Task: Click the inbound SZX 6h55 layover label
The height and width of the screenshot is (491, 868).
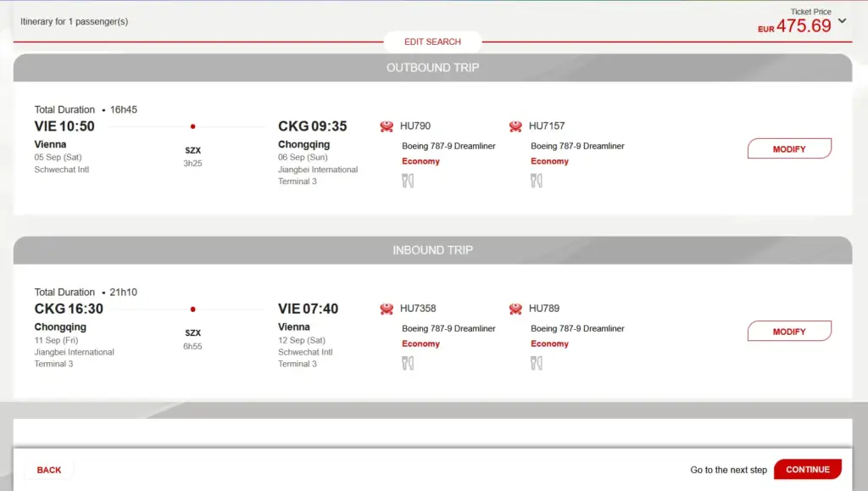Action: pyautogui.click(x=192, y=339)
